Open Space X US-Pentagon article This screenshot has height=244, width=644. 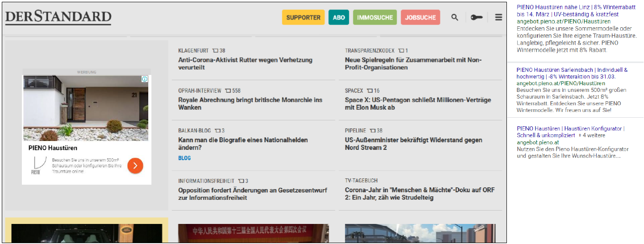pyautogui.click(x=418, y=103)
